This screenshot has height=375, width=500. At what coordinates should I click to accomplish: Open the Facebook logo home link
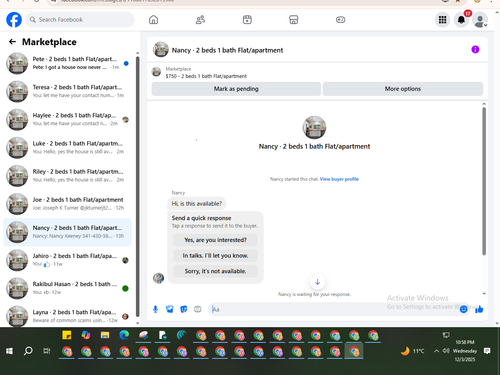(x=14, y=20)
